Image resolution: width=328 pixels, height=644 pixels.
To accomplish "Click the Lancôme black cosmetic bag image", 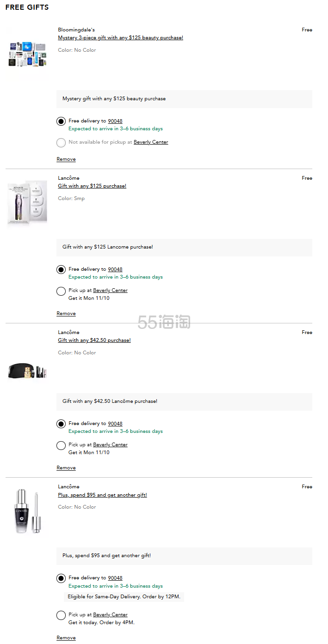I will pos(27,371).
